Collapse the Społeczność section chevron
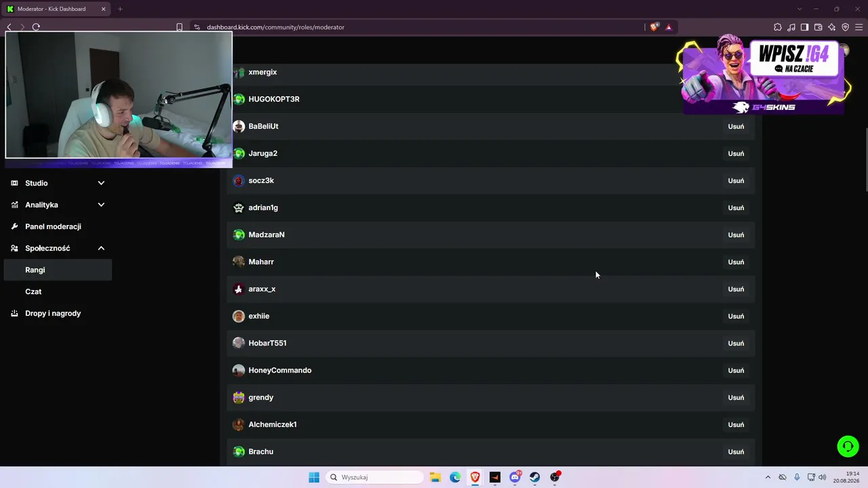Viewport: 868px width, 488px height. pyautogui.click(x=101, y=248)
